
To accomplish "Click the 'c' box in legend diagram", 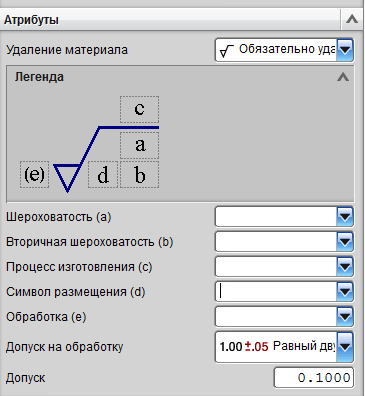I will pyautogui.click(x=139, y=109).
